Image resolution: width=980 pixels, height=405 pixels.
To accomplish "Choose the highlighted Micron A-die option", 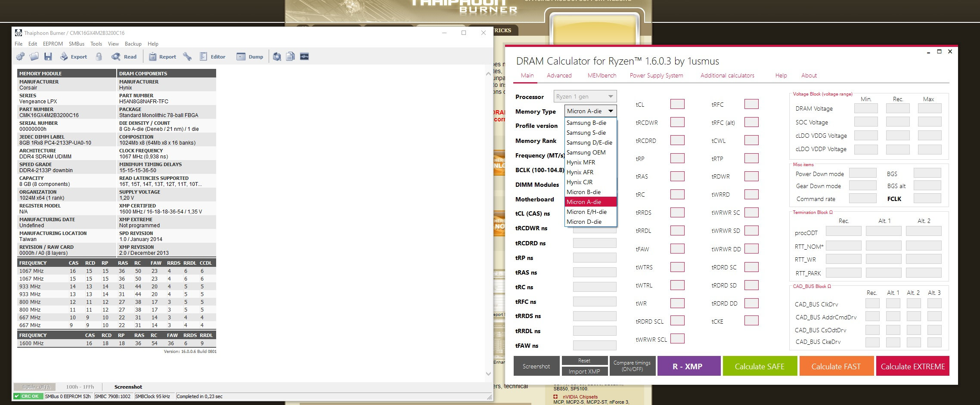I will [x=590, y=202].
